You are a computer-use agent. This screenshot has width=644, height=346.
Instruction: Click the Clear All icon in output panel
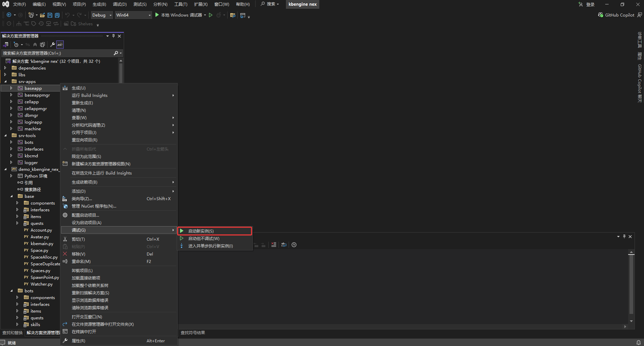tap(274, 245)
